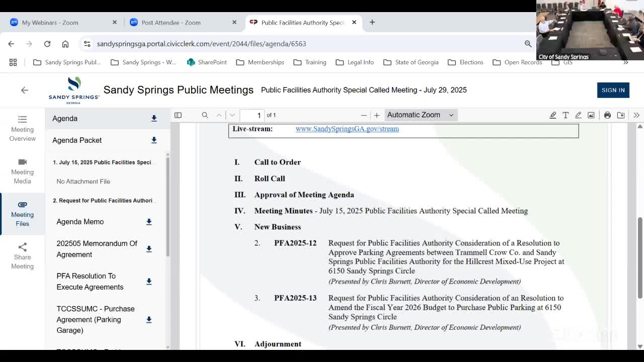The height and width of the screenshot is (362, 644).
Task: Close the Post Attendee tab
Action: pos(234,23)
